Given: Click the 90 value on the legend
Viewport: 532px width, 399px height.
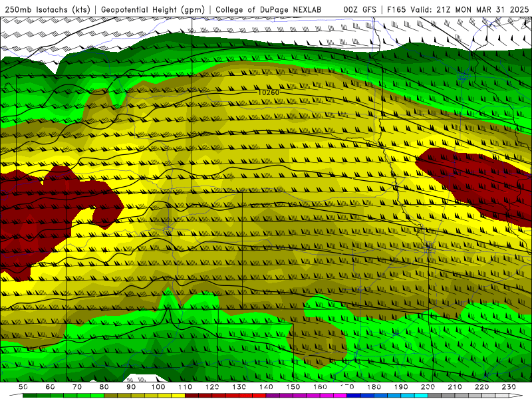Looking at the screenshot, I should tap(131, 387).
